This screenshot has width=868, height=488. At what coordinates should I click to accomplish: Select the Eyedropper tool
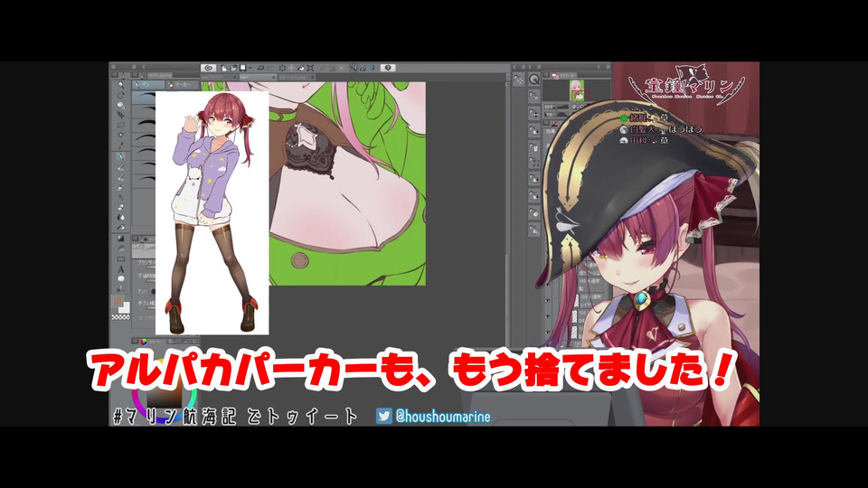(x=120, y=145)
